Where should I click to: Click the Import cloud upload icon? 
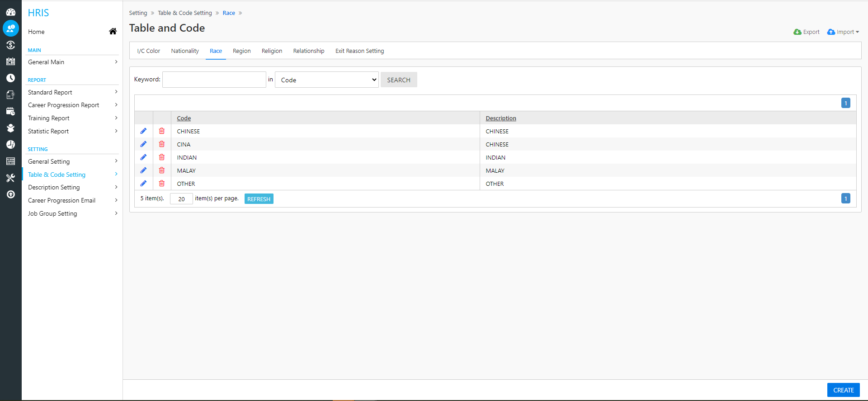click(x=831, y=32)
